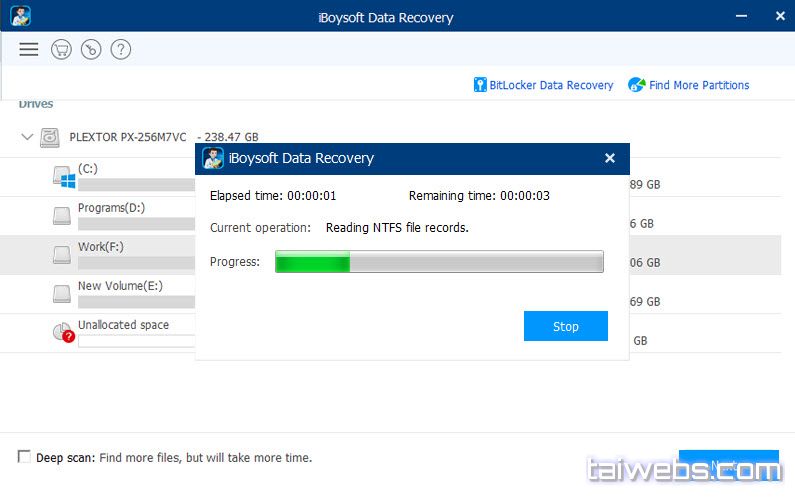Click the key registration icon
The image size is (795, 498).
coord(91,49)
